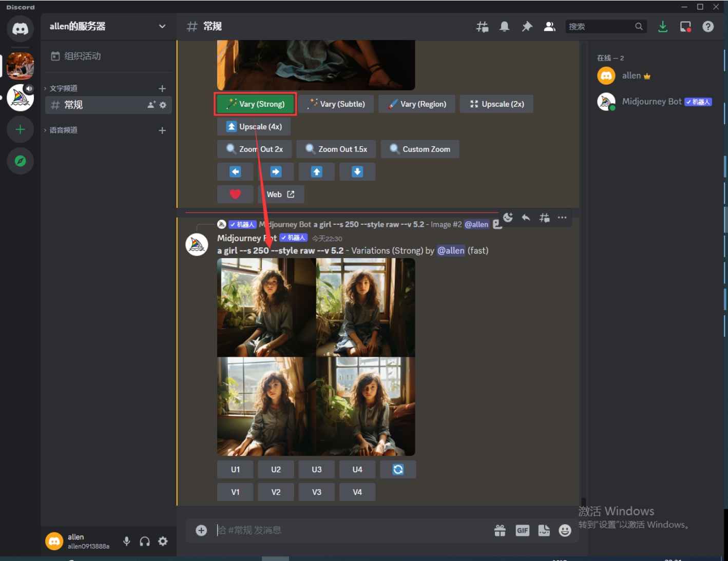Open 组织活动 events item
The image size is (728, 561).
click(x=82, y=56)
